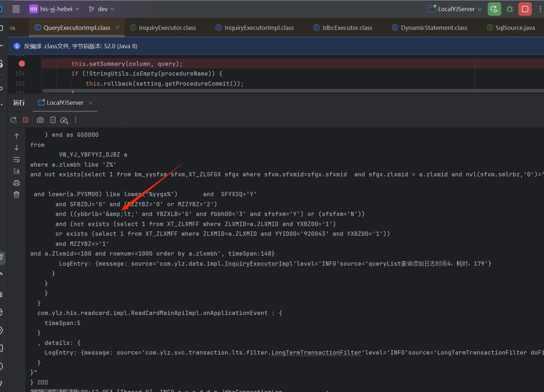
Task: Open the profiler gauge icon in the run toolbar
Action: click(x=64, y=120)
